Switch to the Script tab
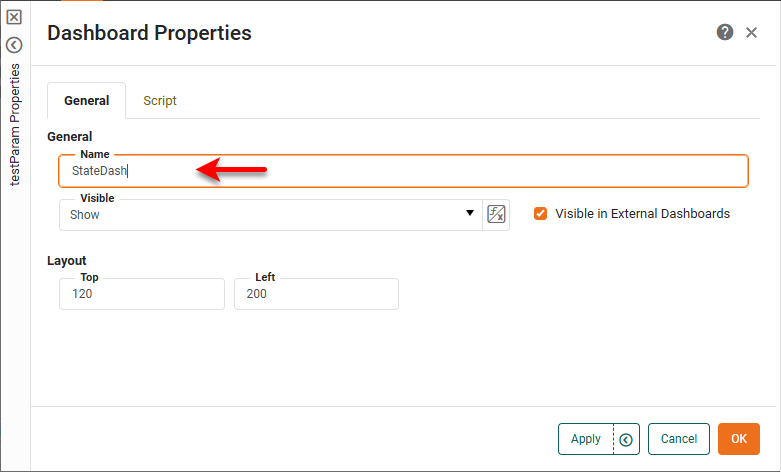Screen dimensions: 781x472 (160, 101)
